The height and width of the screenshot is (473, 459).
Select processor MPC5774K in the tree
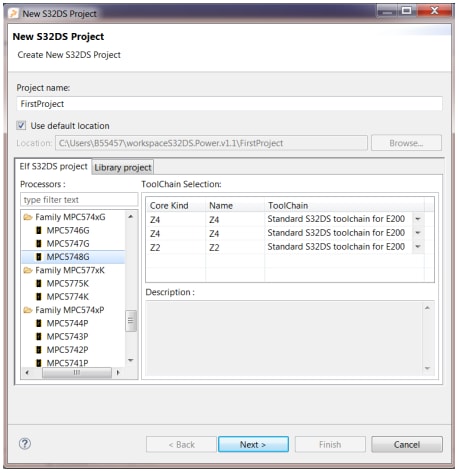(68, 297)
